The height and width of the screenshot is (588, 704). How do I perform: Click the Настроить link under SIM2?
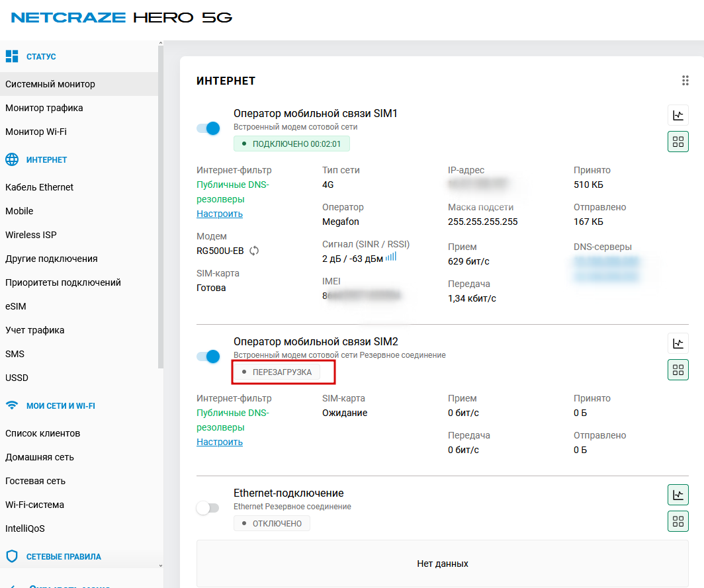coord(220,442)
